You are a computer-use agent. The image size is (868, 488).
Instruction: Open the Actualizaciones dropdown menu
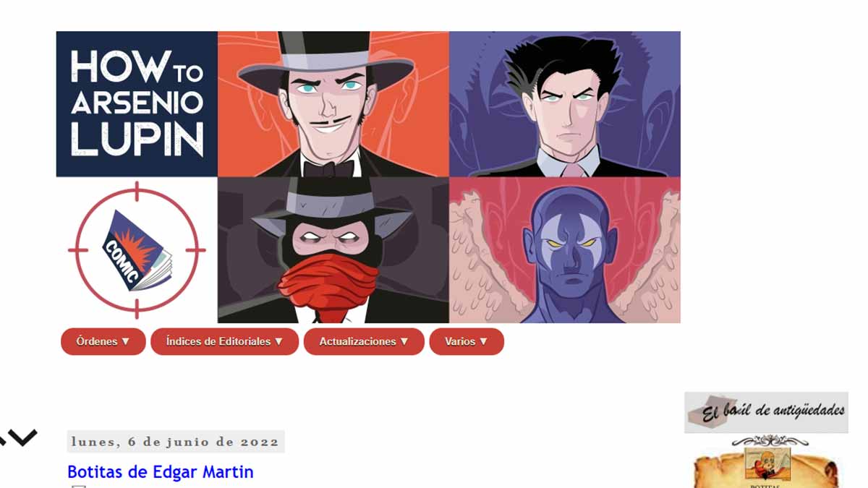tap(364, 341)
